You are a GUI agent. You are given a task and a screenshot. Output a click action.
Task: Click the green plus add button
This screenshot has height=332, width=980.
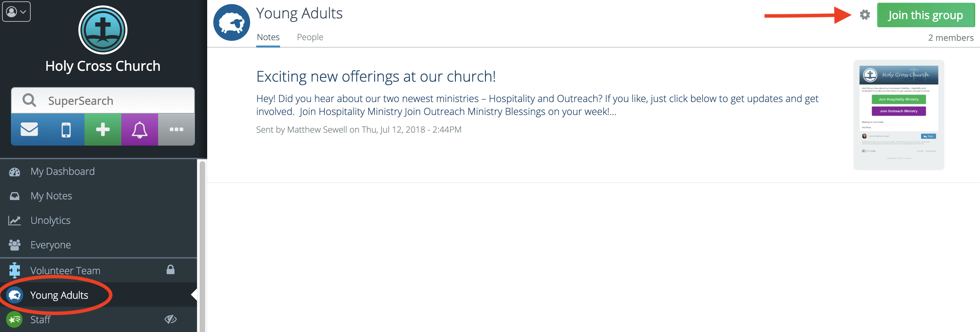click(103, 130)
